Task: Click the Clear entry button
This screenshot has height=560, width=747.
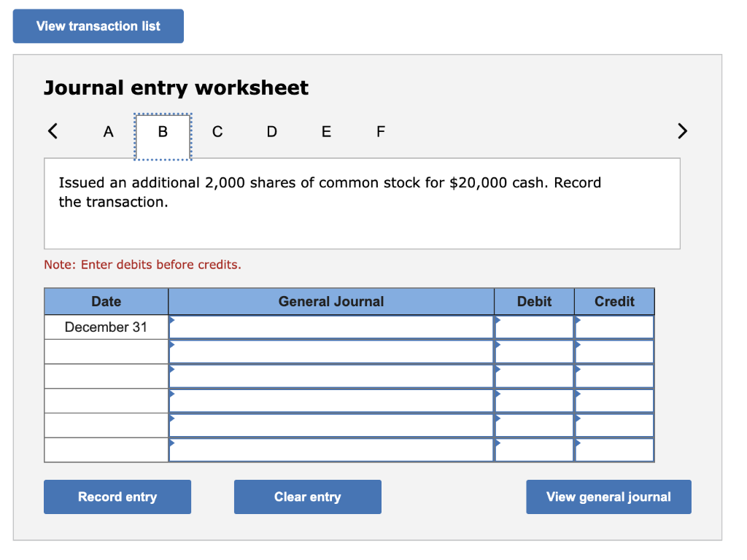Action: [307, 497]
